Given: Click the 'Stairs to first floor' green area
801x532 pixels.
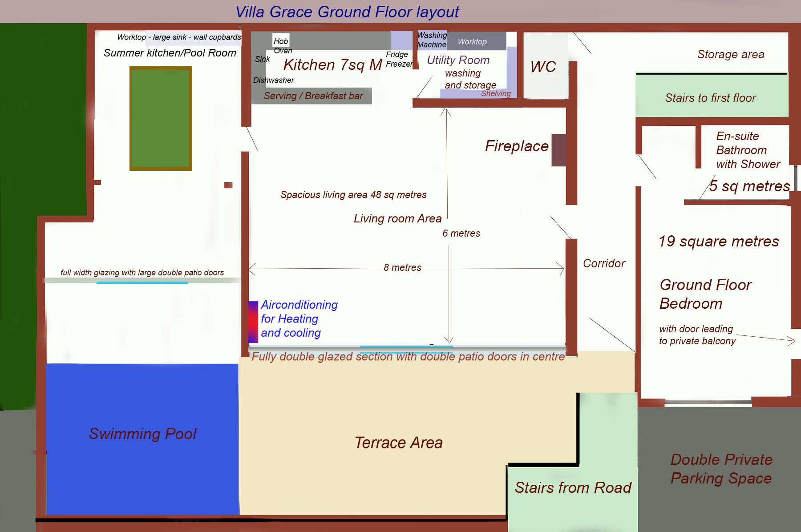Looking at the screenshot, I should [x=712, y=96].
